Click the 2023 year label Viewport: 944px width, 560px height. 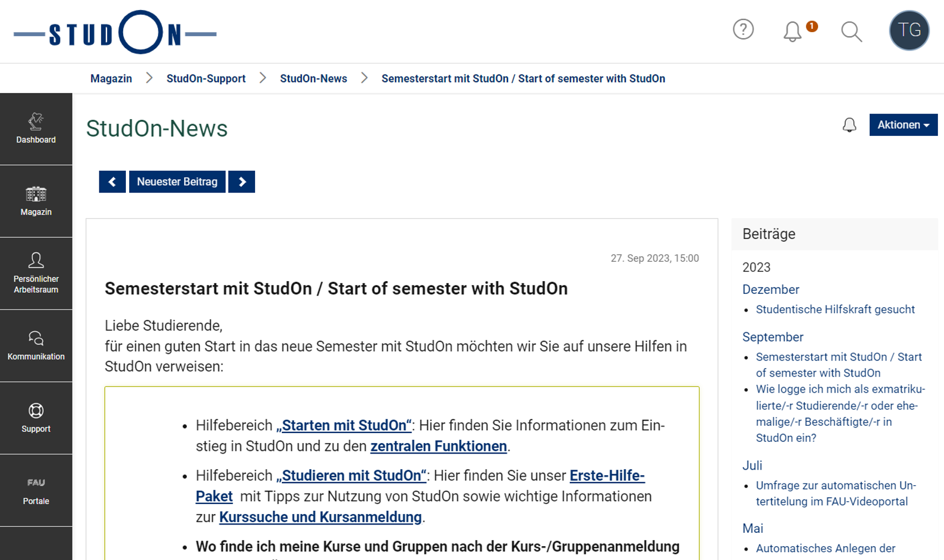point(757,267)
